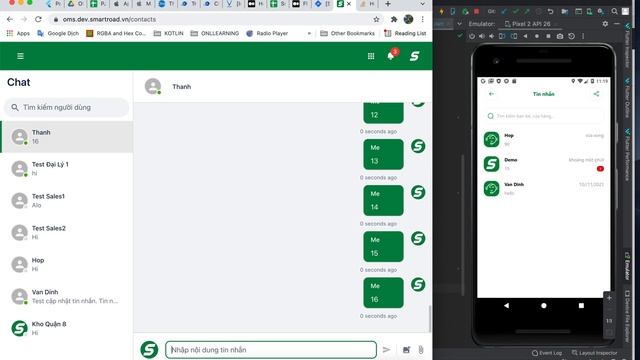Tap Android home button on phone
640x360 pixels.
coord(544,305)
